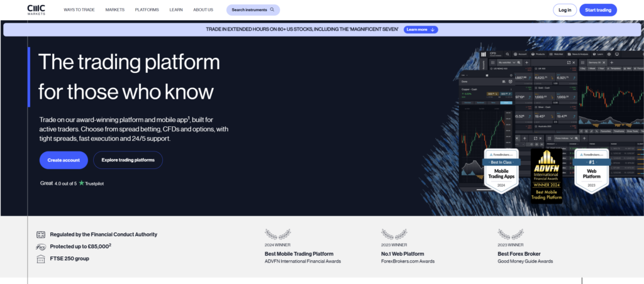The image size is (644, 284).
Task: Select 'Regulated by the Financial Conduct Authority' text
Action: (x=104, y=234)
